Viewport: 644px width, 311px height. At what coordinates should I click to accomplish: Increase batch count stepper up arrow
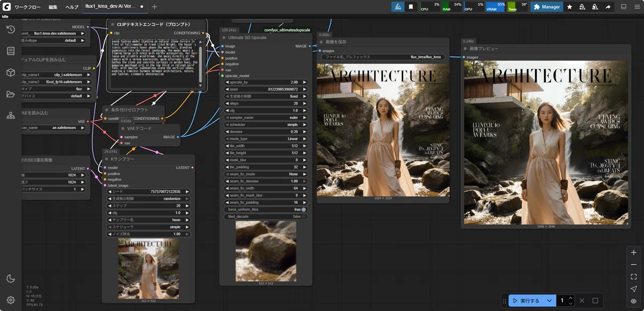(571, 298)
